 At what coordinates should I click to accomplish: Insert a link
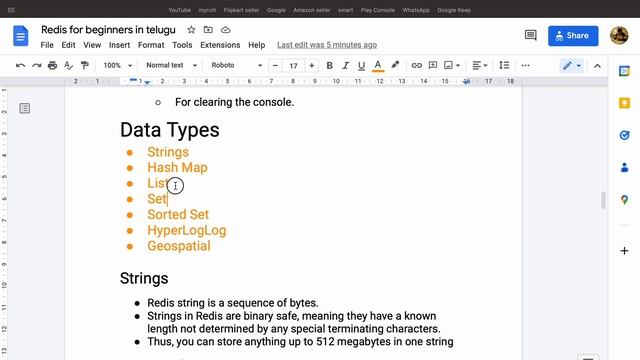pyautogui.click(x=416, y=65)
